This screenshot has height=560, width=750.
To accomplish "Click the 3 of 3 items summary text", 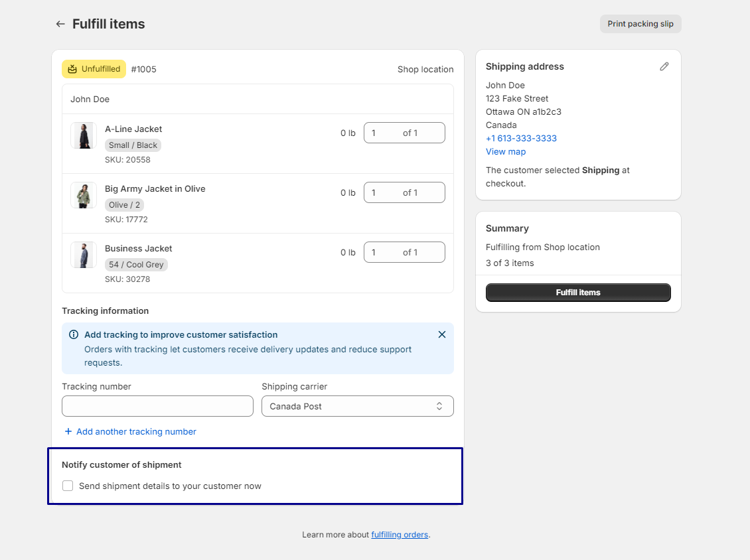I will (x=510, y=263).
